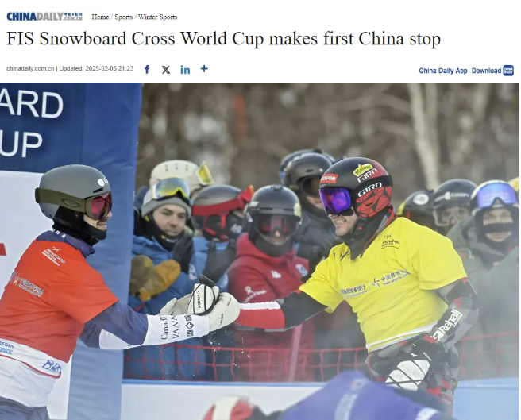Image resolution: width=521 pixels, height=420 pixels.
Task: Open the Sports breadcrumb section
Action: point(123,17)
